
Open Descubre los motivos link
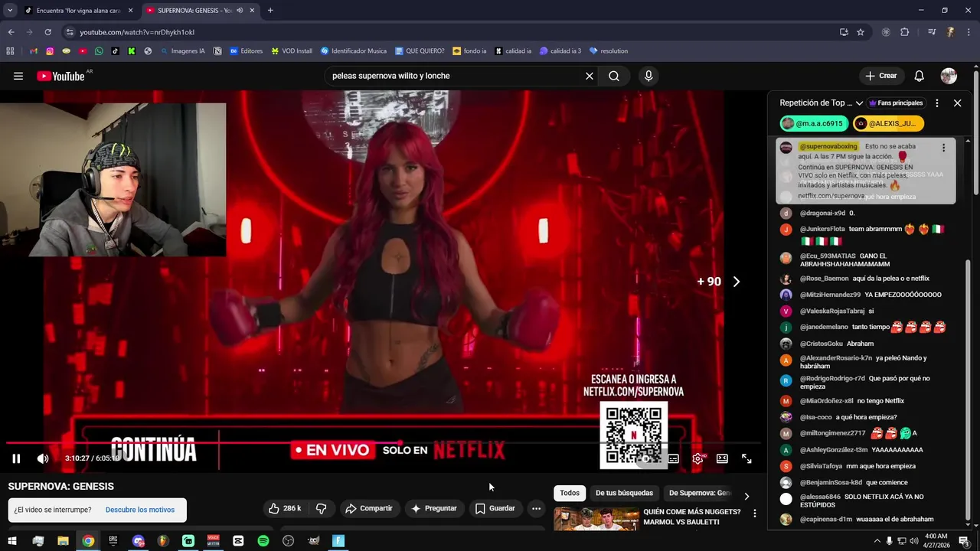pyautogui.click(x=140, y=510)
